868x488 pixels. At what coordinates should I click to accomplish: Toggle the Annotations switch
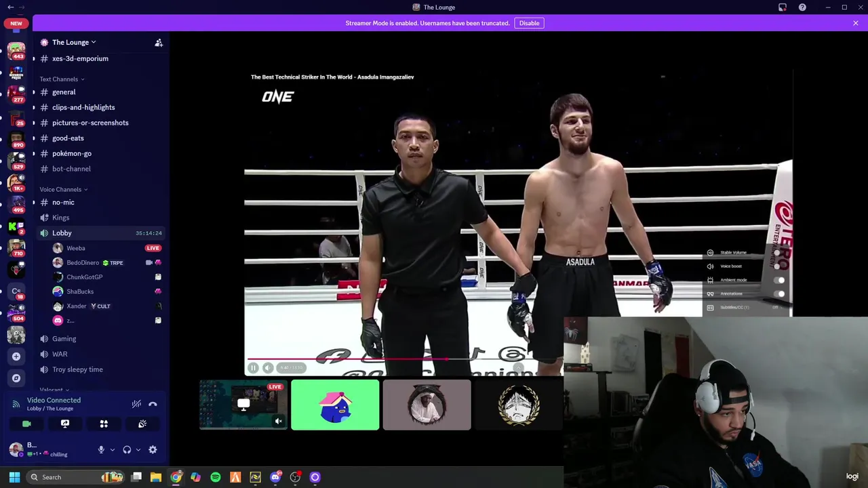[x=778, y=293]
